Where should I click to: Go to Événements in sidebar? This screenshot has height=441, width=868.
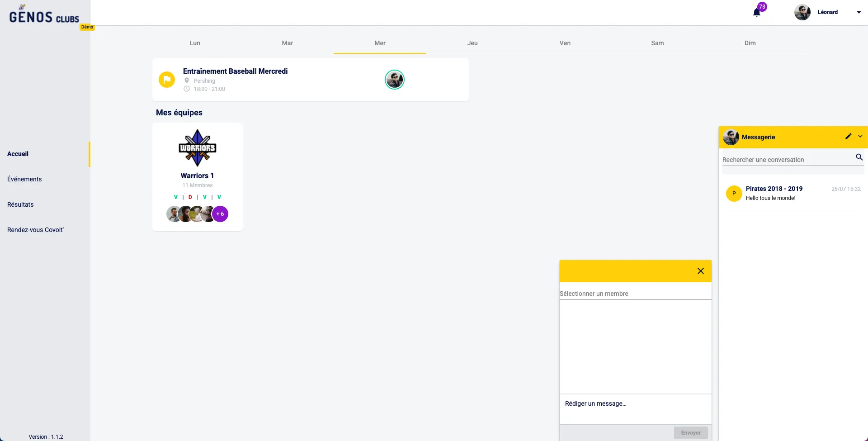(24, 179)
